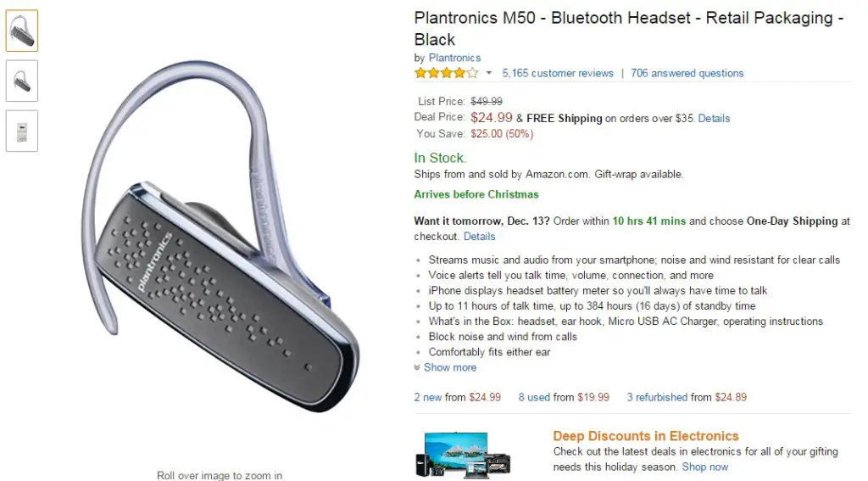View 8 used offers from $19.99

point(564,397)
